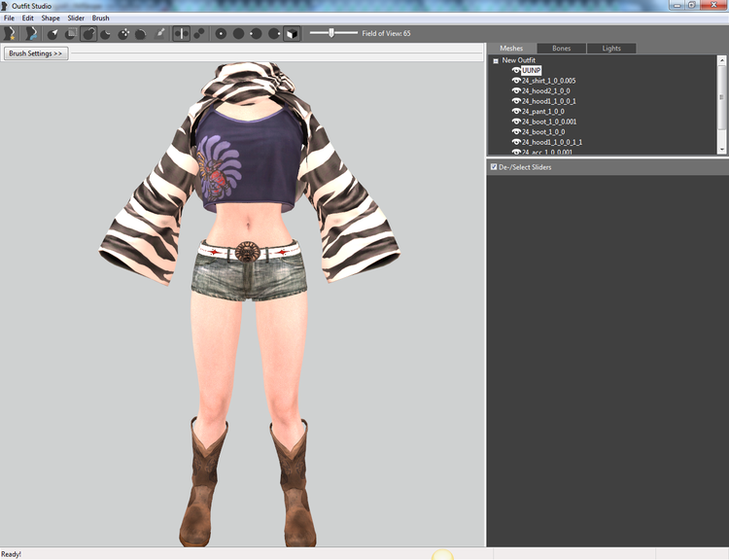Click the greyed-out Weight Paint brush icon

(159, 33)
